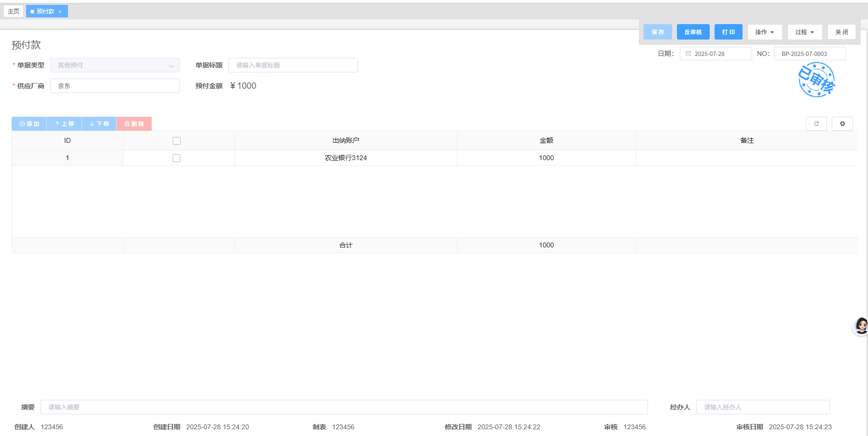Screen dimensions: 868x436
Task: Expand the 过程 dropdown menu
Action: [x=804, y=32]
